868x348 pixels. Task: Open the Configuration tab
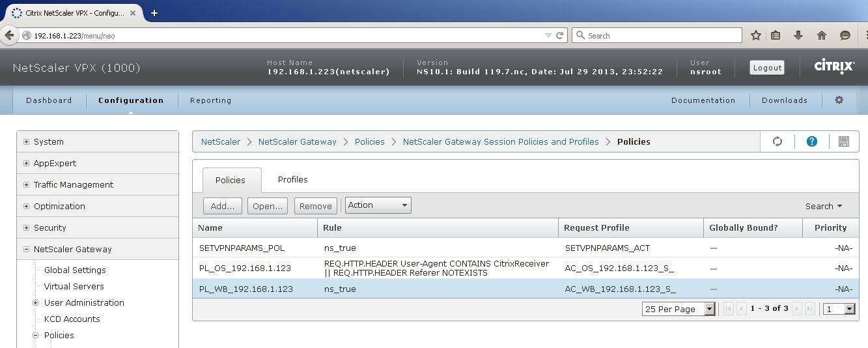(131, 100)
